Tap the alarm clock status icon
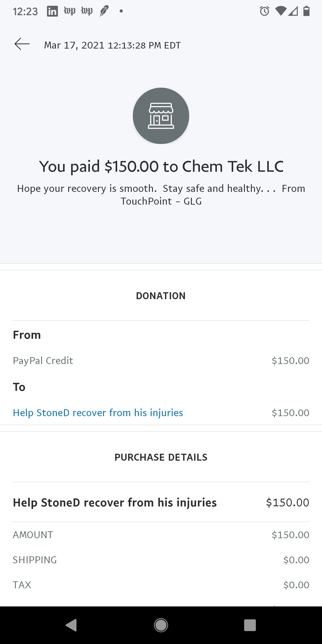This screenshot has height=644, width=322. tap(264, 11)
